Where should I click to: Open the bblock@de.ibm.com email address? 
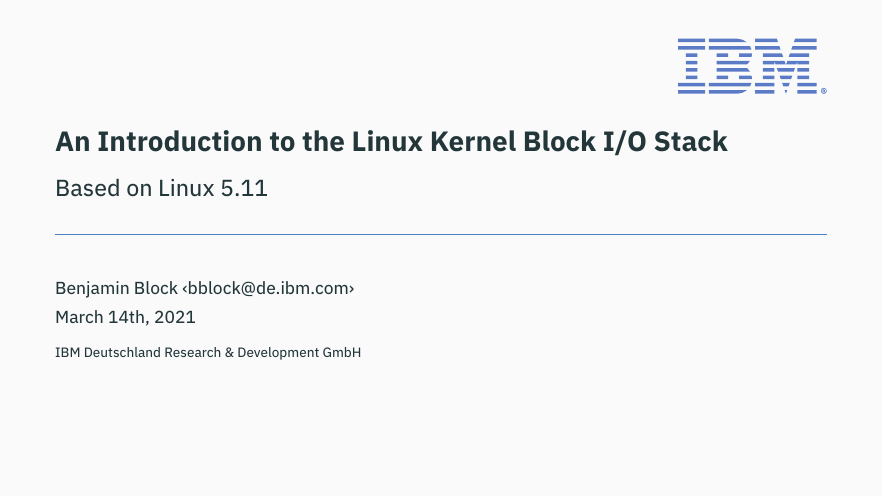(268, 288)
